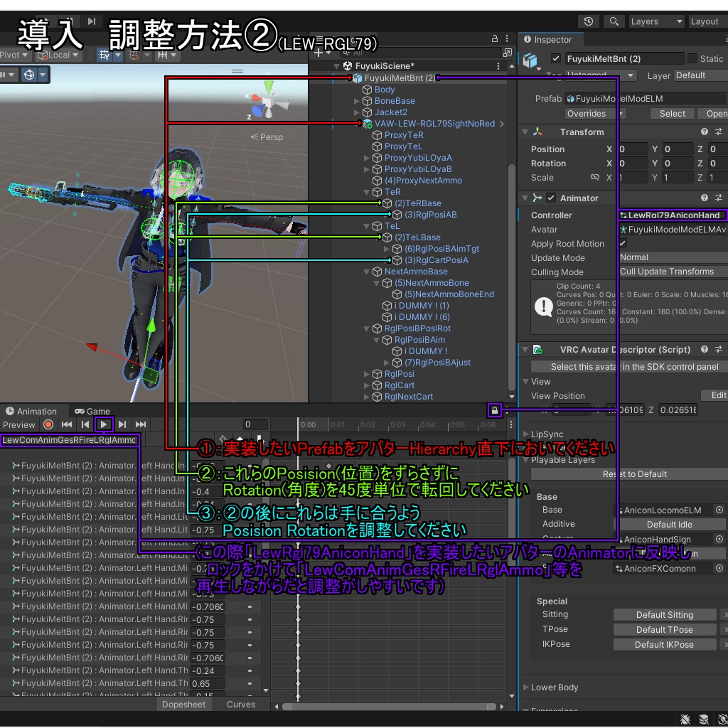The height and width of the screenshot is (728, 728).
Task: Open the VAW-LEW-RGL79SightNoRed prefab arrow
Action: 502,124
